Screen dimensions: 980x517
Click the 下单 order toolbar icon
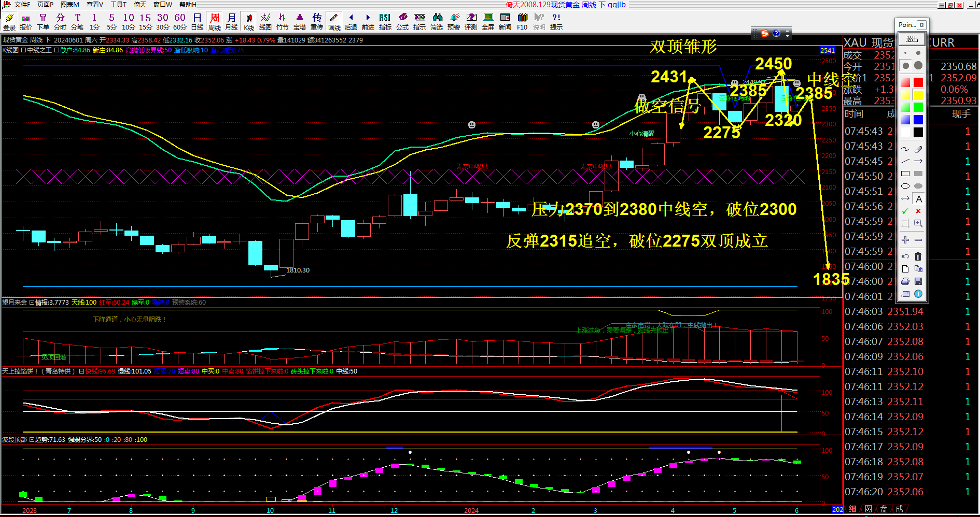click(x=43, y=22)
